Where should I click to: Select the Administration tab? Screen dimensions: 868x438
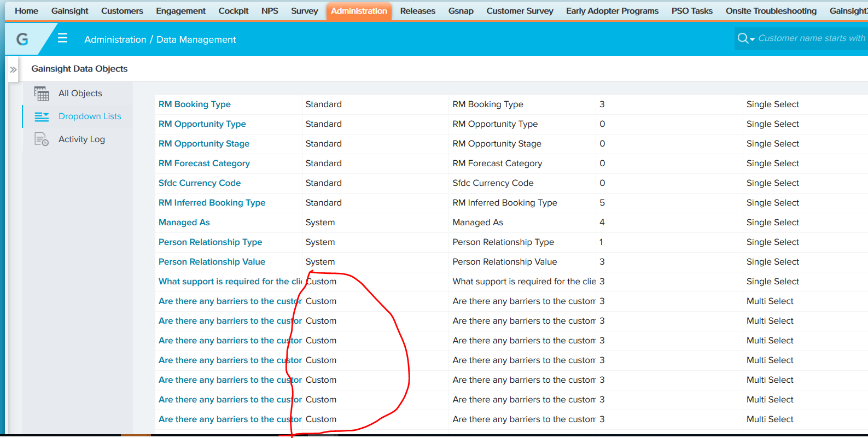[x=359, y=11]
